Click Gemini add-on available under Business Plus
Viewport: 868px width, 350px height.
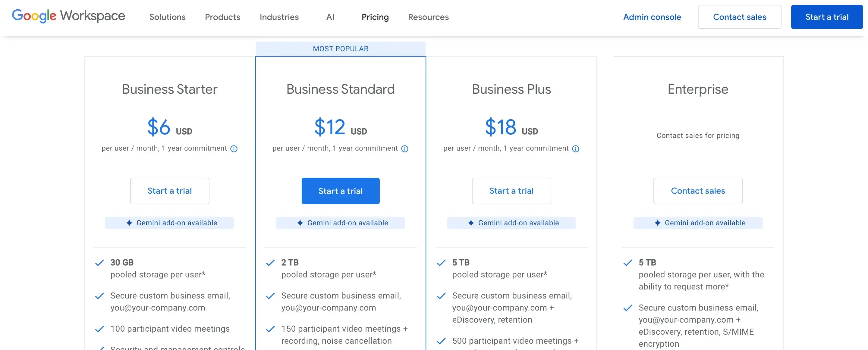point(511,223)
